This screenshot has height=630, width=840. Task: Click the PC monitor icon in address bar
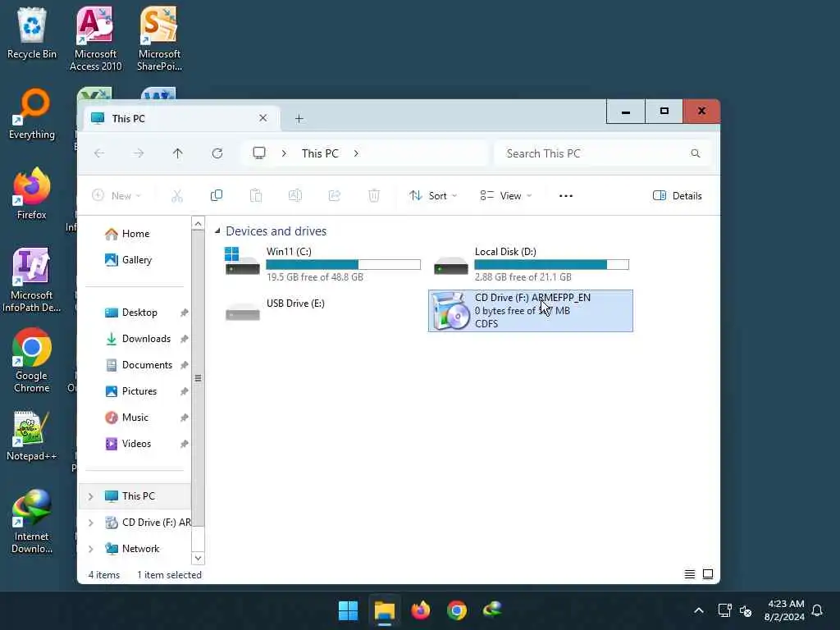tap(259, 153)
